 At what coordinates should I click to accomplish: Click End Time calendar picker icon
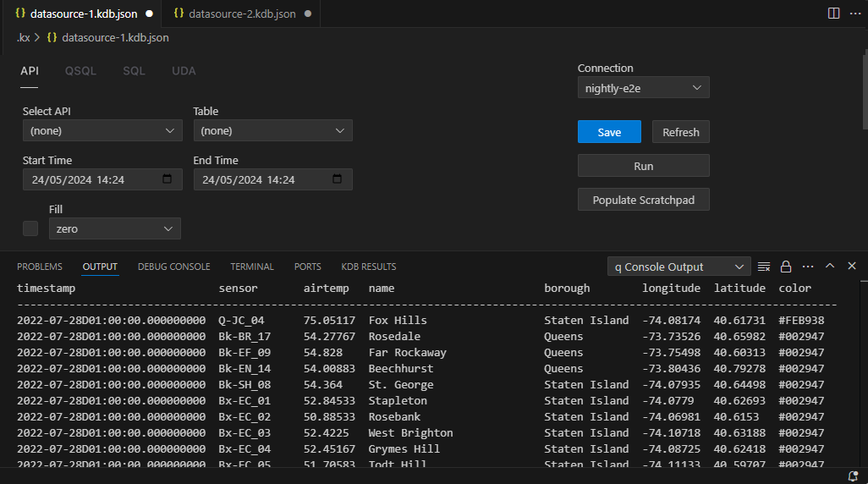pos(338,179)
